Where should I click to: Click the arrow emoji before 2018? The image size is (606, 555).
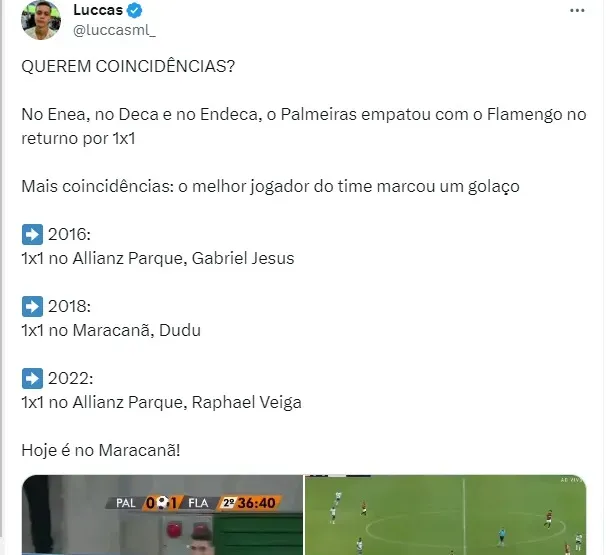pyautogui.click(x=32, y=306)
